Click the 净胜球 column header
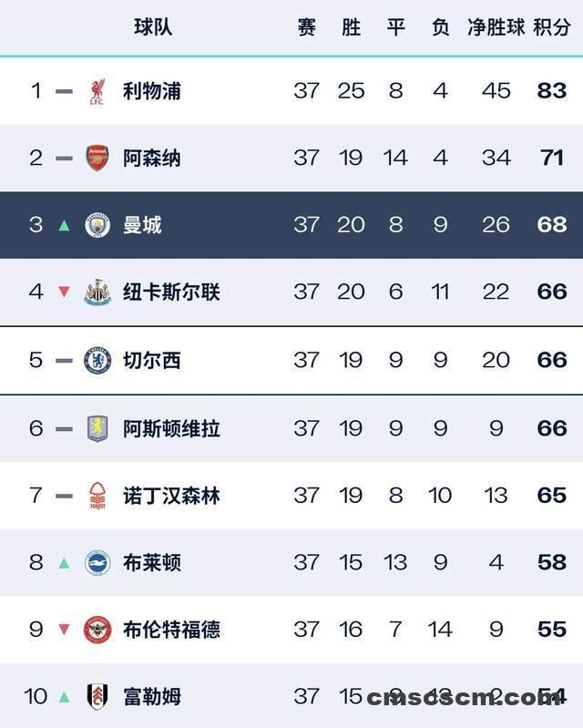Image resolution: width=583 pixels, height=728 pixels. coord(496,27)
